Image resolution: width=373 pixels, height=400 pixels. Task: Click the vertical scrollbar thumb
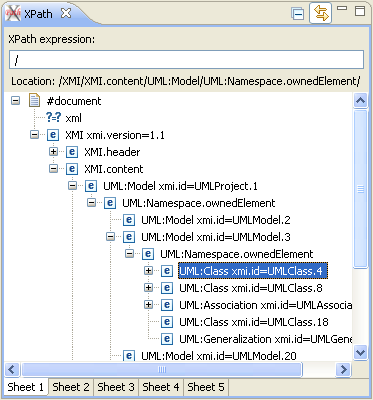tap(360, 189)
